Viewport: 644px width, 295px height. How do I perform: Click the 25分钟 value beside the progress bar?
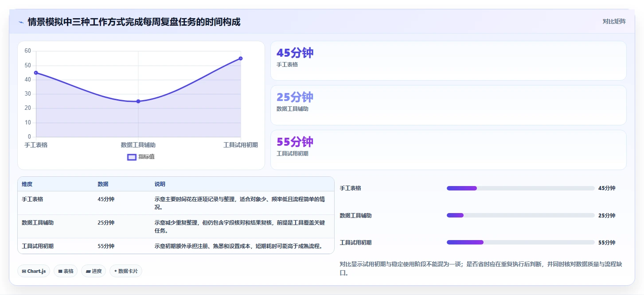point(607,216)
